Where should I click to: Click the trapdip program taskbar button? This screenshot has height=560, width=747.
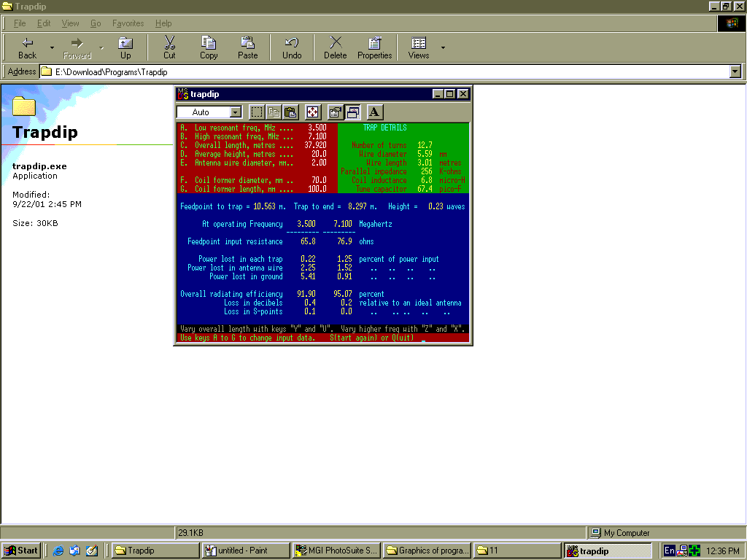point(608,551)
